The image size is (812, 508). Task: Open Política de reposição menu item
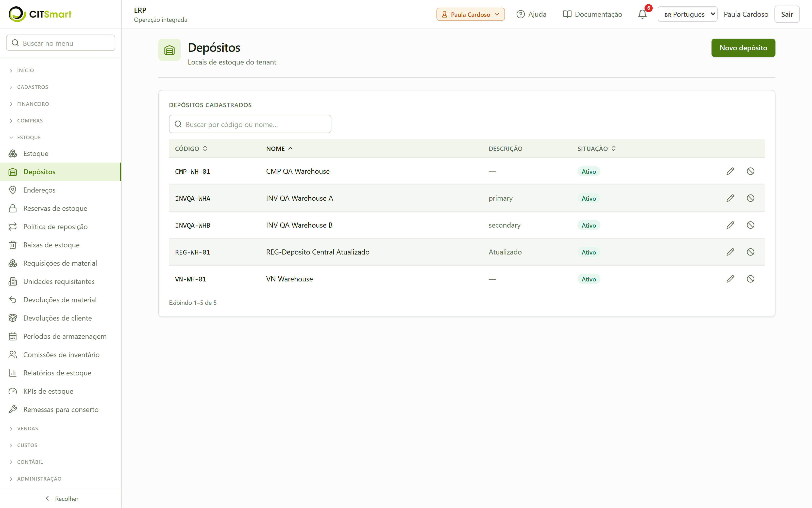(60, 227)
